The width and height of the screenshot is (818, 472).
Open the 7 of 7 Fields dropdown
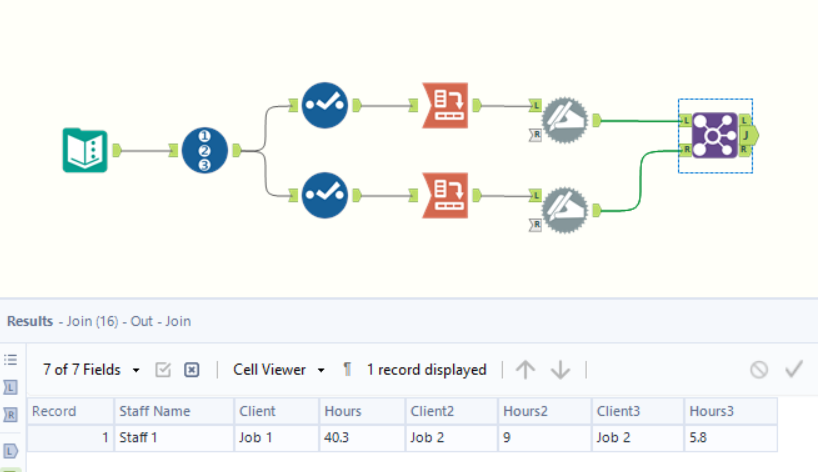(x=92, y=370)
